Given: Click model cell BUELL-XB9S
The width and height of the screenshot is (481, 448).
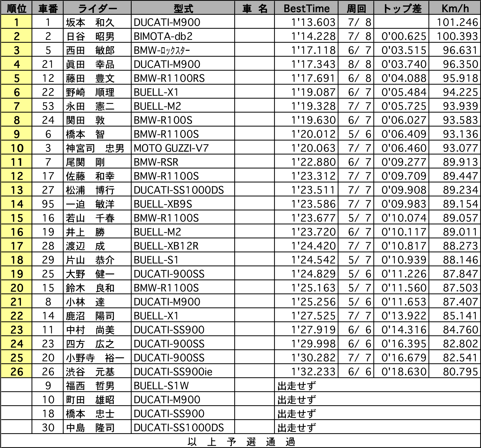Looking at the screenshot, I should click(x=163, y=204).
